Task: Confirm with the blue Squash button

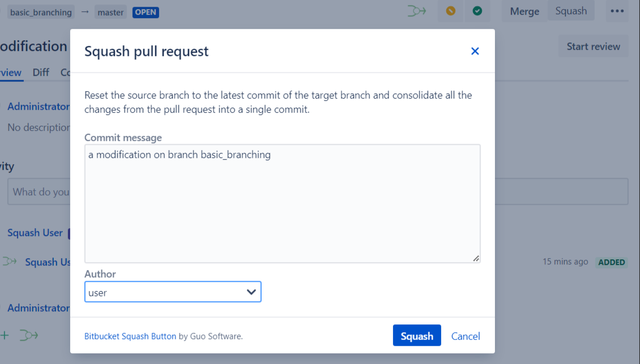Action: click(416, 336)
